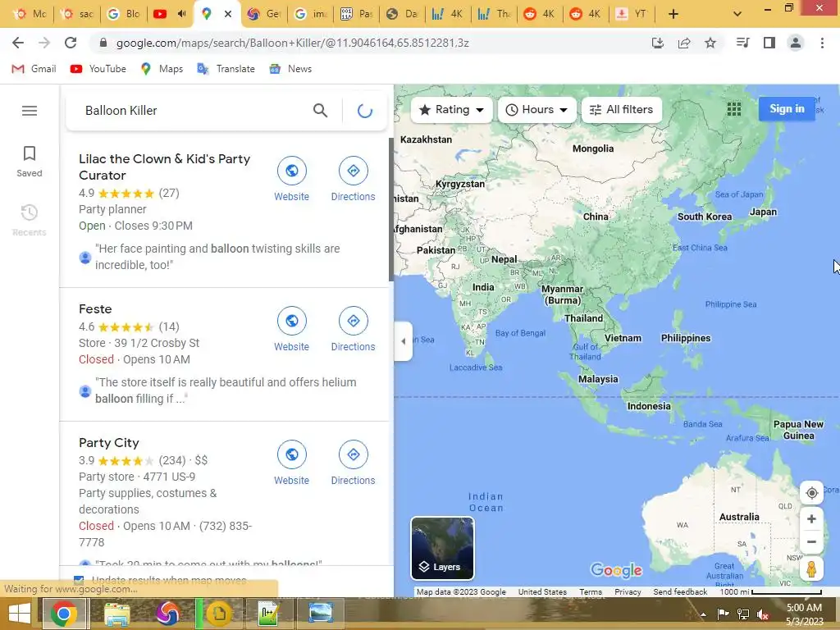Get Directions to Party City
The image size is (840, 630).
(353, 463)
